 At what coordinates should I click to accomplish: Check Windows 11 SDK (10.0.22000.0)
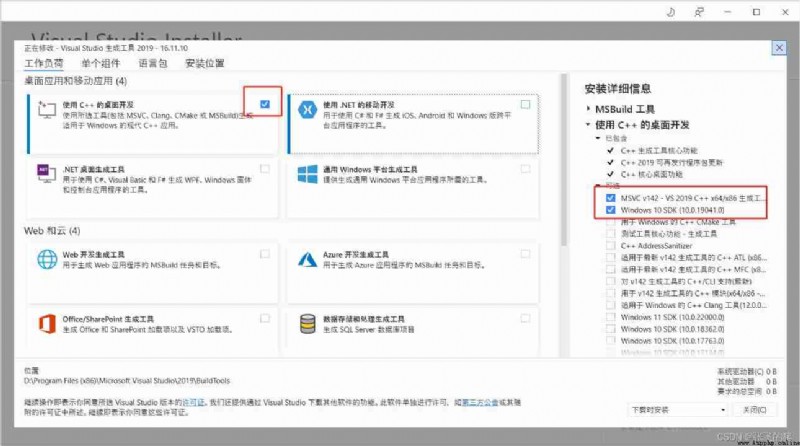coord(610,317)
